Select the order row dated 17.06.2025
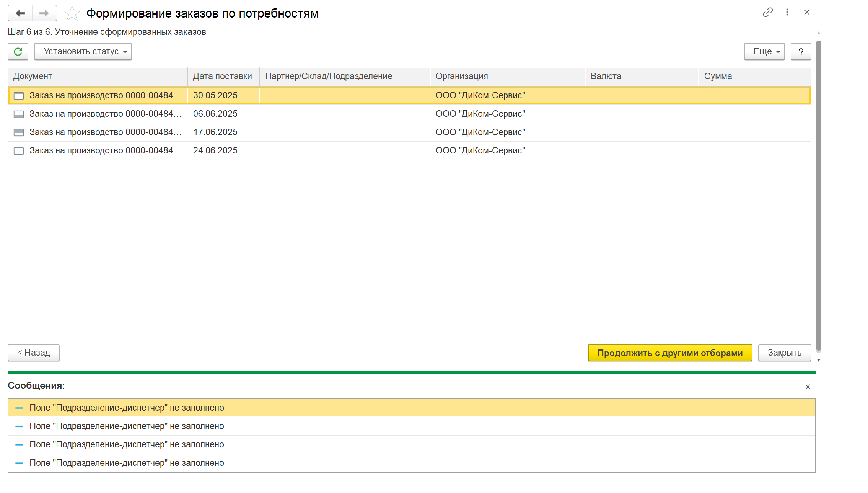The image size is (868, 493). pyautogui.click(x=215, y=132)
